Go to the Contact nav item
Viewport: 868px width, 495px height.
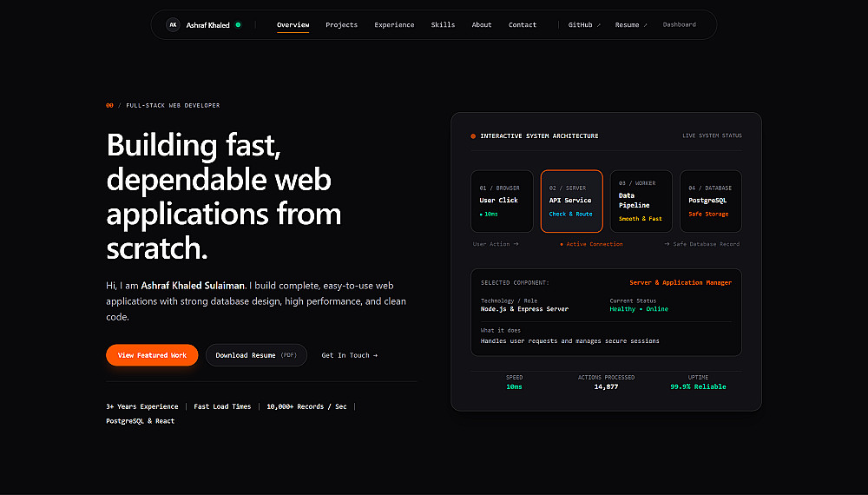click(523, 25)
